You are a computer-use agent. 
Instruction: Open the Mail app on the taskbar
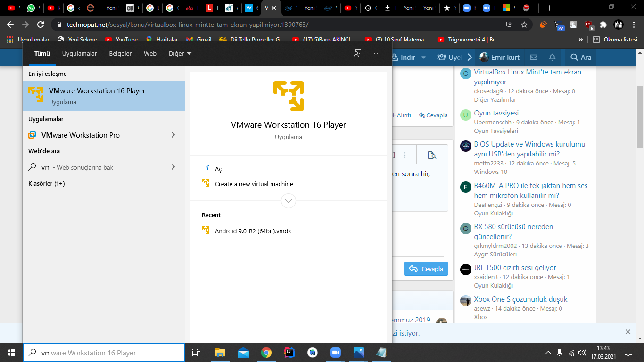243,353
